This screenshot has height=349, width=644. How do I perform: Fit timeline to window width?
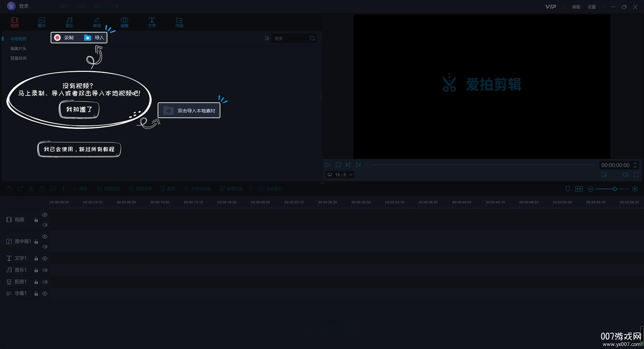coord(579,189)
